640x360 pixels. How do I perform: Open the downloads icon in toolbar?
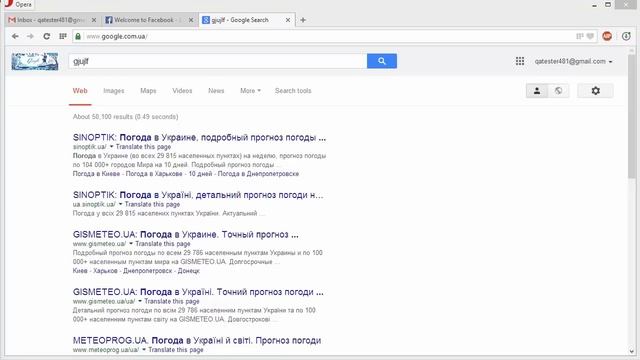coord(626,36)
